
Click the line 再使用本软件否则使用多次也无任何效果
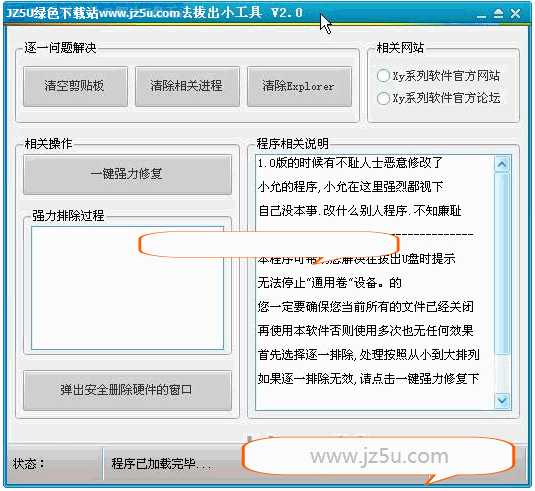point(365,331)
